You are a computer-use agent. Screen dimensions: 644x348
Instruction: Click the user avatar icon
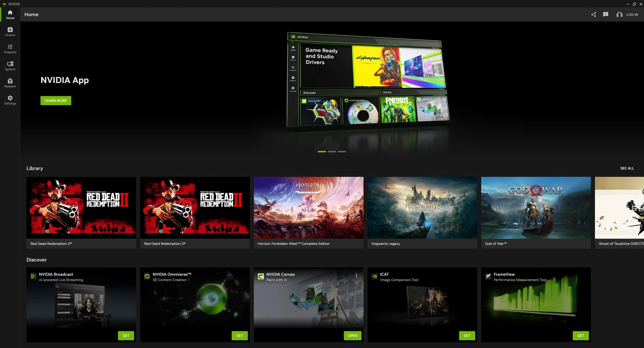619,14
